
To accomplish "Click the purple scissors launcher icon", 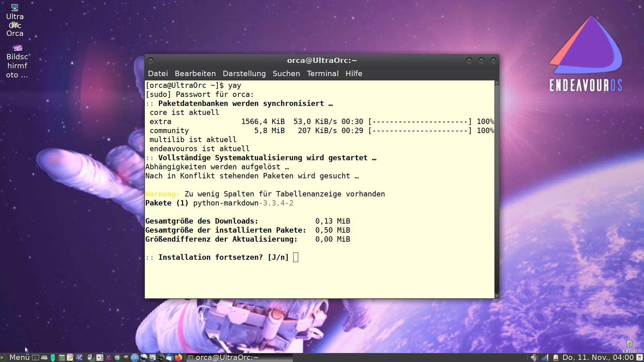I will 108,358.
